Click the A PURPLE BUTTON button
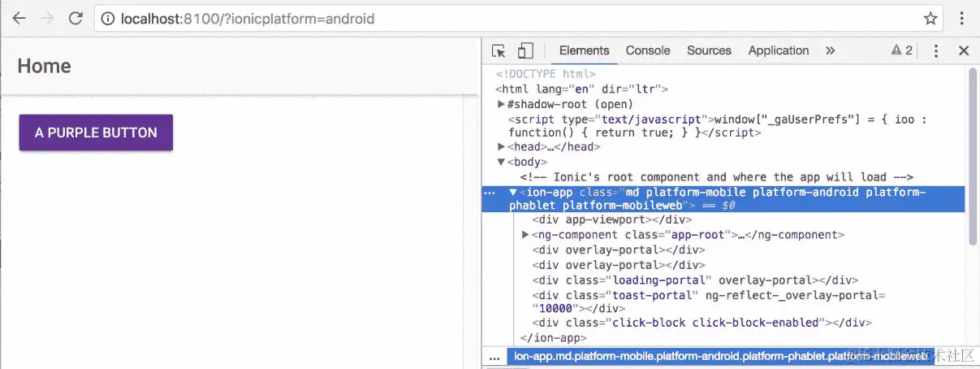This screenshot has height=369, width=980. pos(96,132)
